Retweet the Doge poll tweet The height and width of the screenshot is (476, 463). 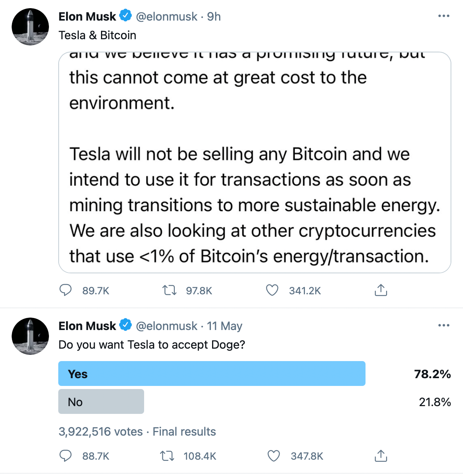pos(167,455)
